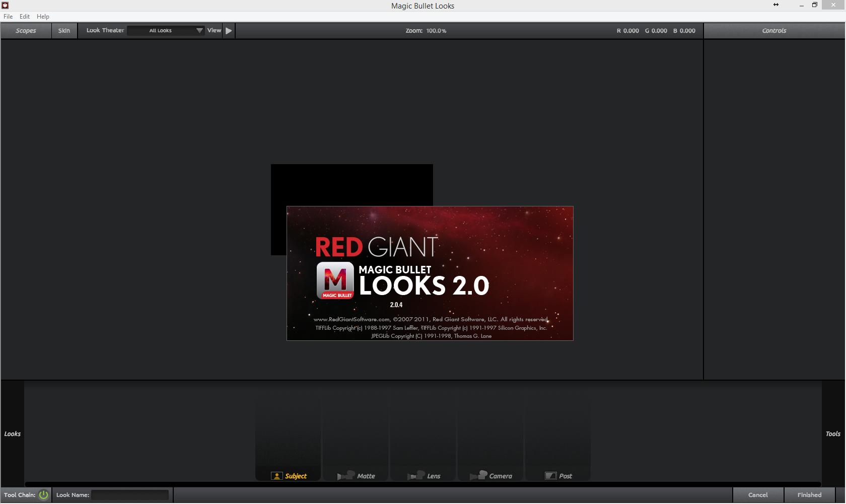
Task: Click the Post monitor icon
Action: pyautogui.click(x=550, y=476)
